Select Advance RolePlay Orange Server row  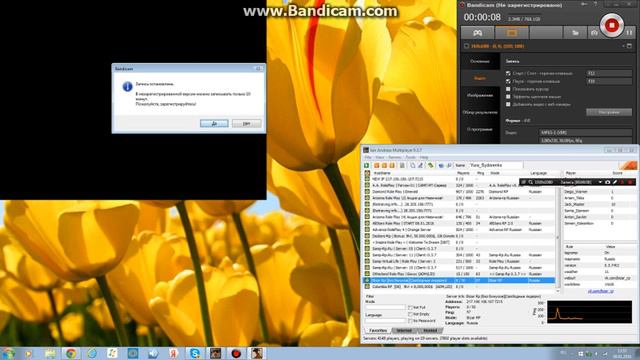(x=460, y=229)
